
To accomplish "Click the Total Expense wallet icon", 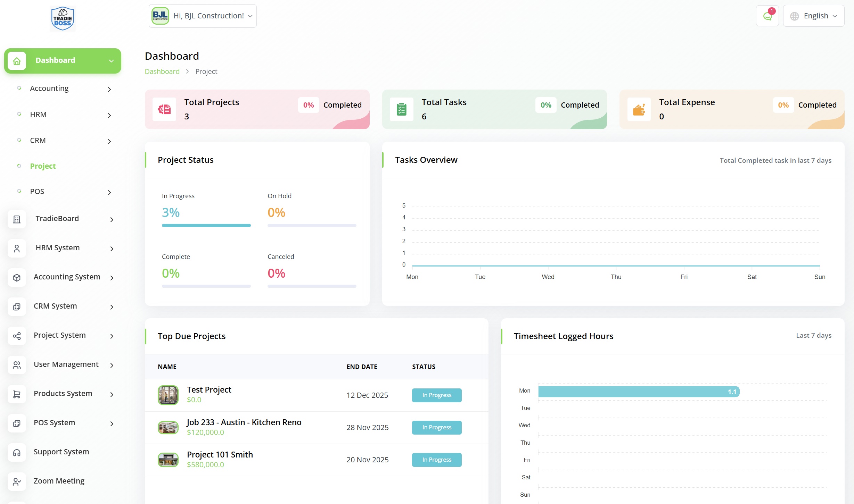I will tap(639, 109).
